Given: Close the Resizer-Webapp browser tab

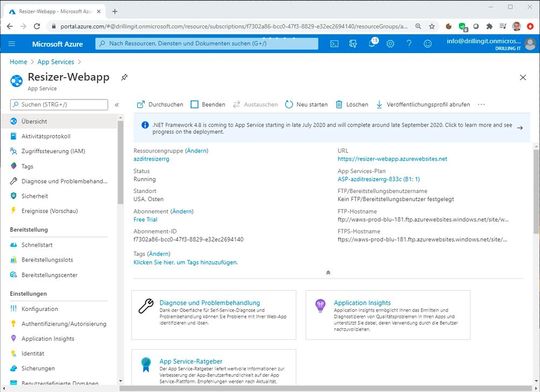Looking at the screenshot, I should coord(98,11).
